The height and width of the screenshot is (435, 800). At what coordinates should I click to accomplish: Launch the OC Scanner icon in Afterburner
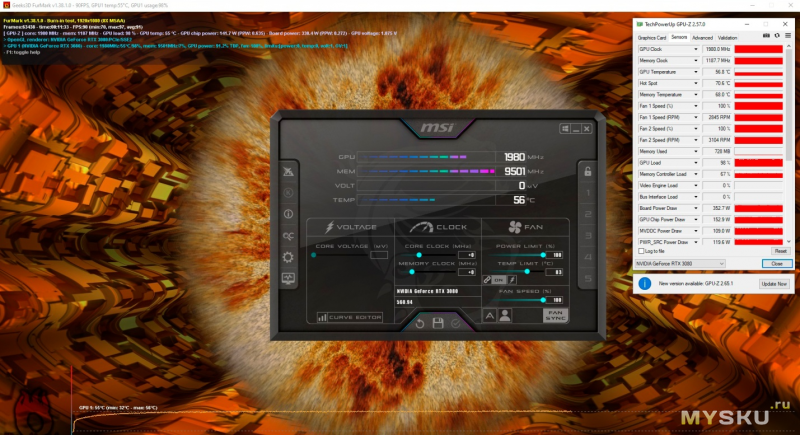pyautogui.click(x=288, y=236)
